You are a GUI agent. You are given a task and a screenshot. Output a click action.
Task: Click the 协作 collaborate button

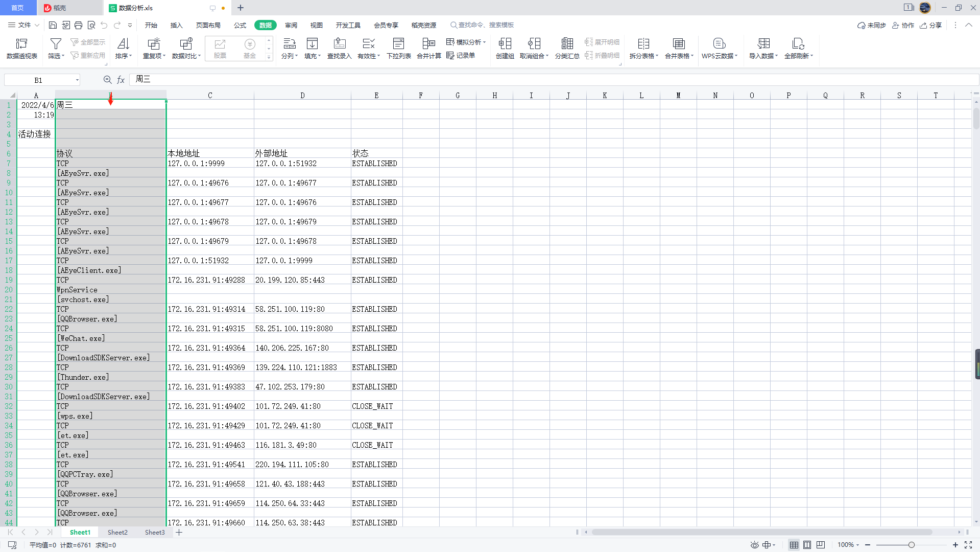point(903,25)
